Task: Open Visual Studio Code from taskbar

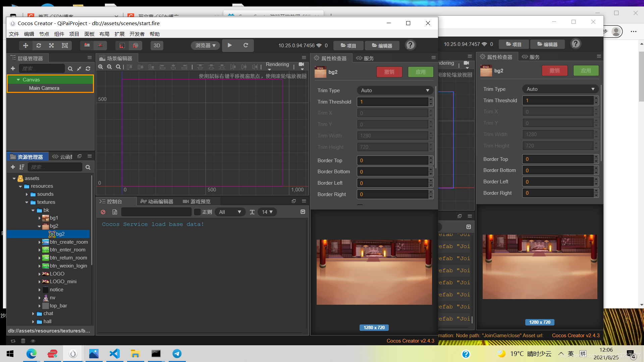Action: tap(115, 354)
